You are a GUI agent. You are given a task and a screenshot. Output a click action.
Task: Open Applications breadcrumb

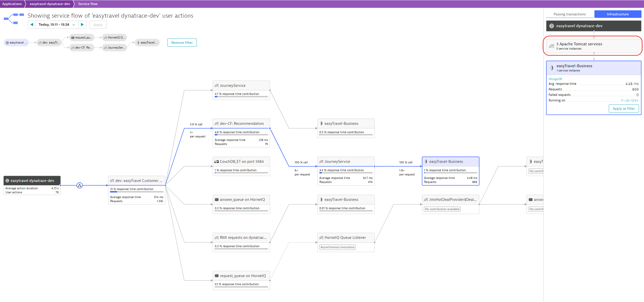click(x=12, y=4)
